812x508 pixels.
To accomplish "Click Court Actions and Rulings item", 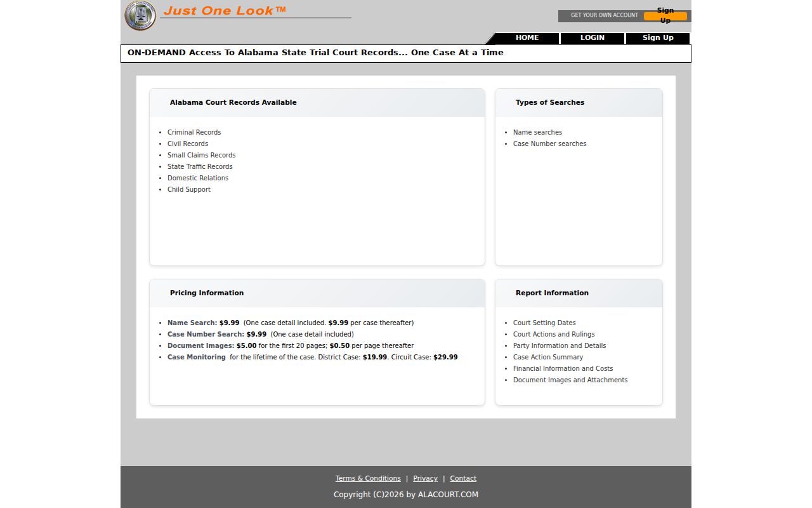I will 554,335.
